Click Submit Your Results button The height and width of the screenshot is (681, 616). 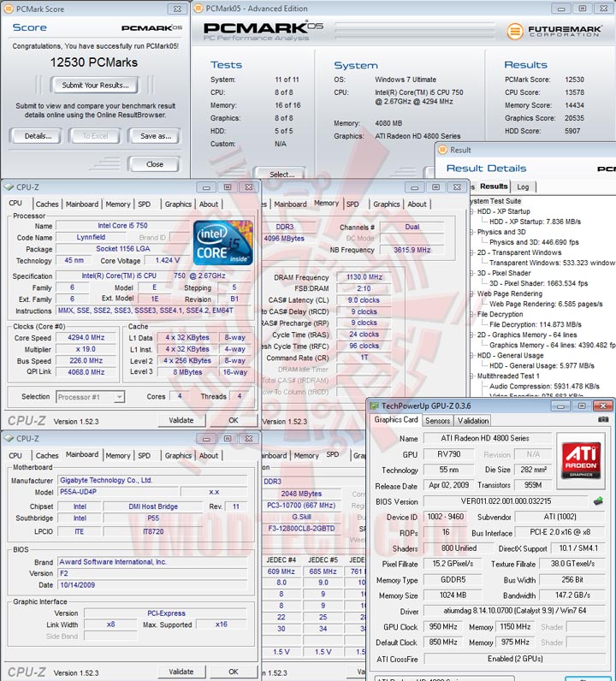pyautogui.click(x=95, y=86)
